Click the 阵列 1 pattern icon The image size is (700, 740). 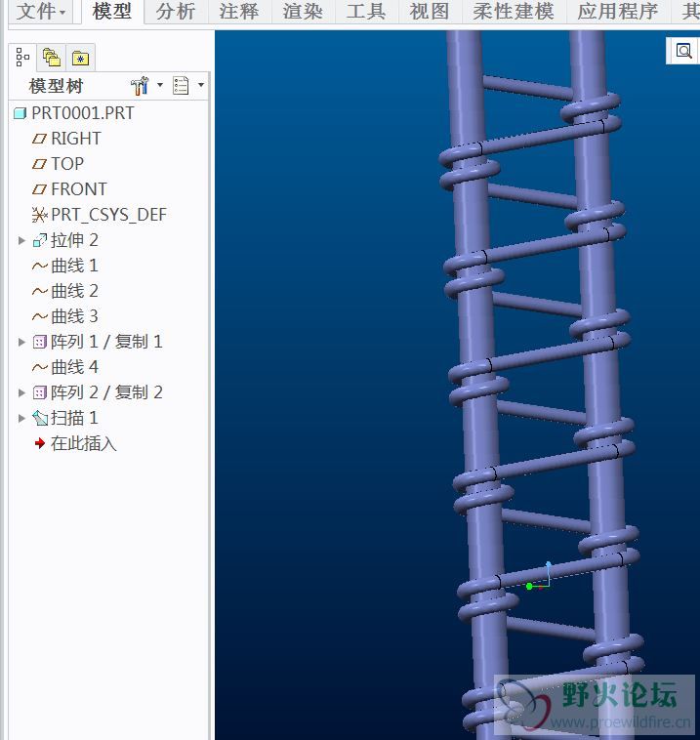[40, 342]
